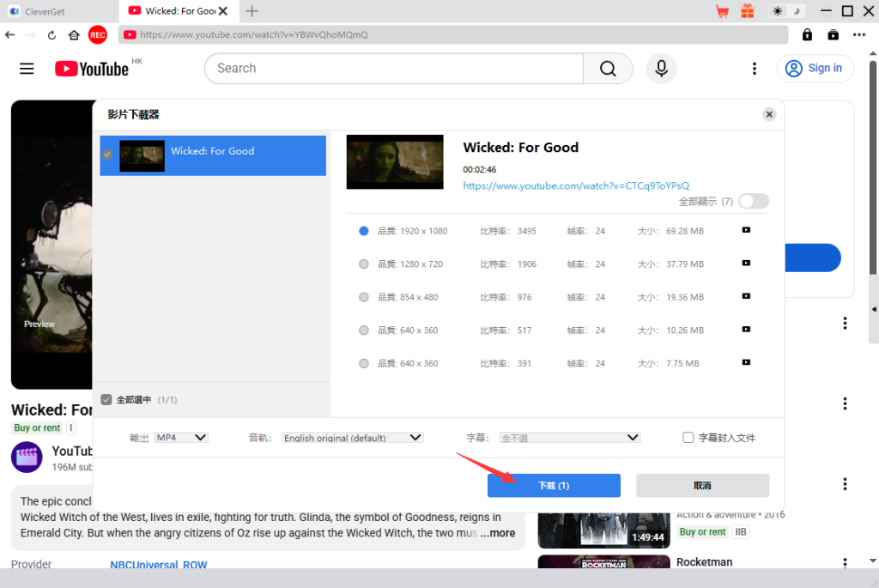Open the youtube.com/watch?v=CTCq9ToYPsQ link
This screenshot has height=588, width=879.
[x=576, y=185]
